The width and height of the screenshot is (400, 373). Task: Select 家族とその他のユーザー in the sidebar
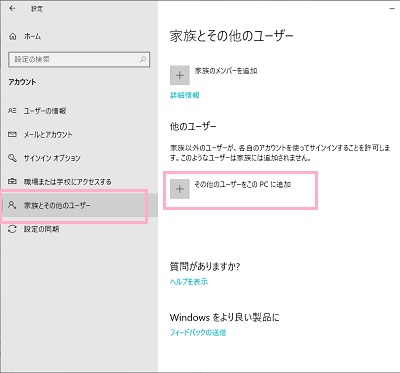click(x=79, y=205)
